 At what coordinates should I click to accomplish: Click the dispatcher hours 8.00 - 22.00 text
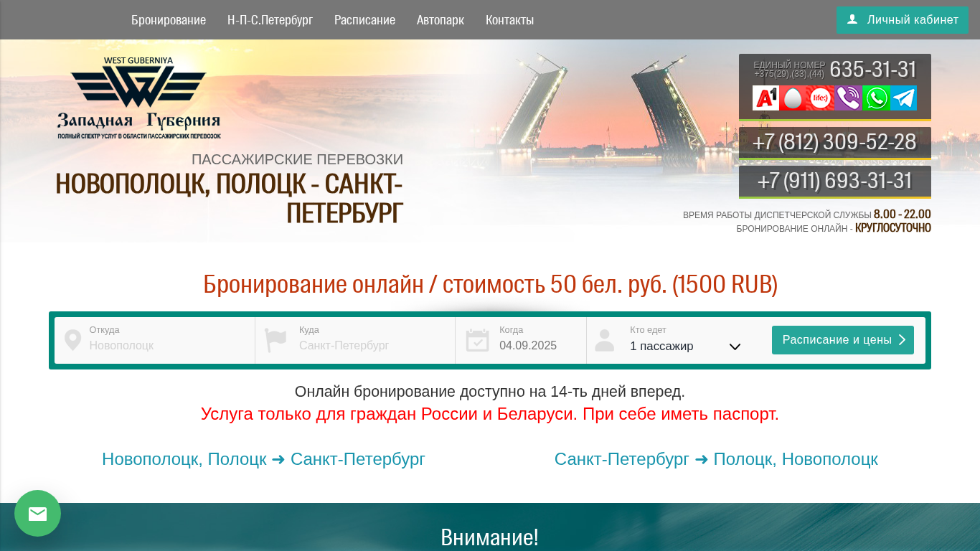[902, 214]
